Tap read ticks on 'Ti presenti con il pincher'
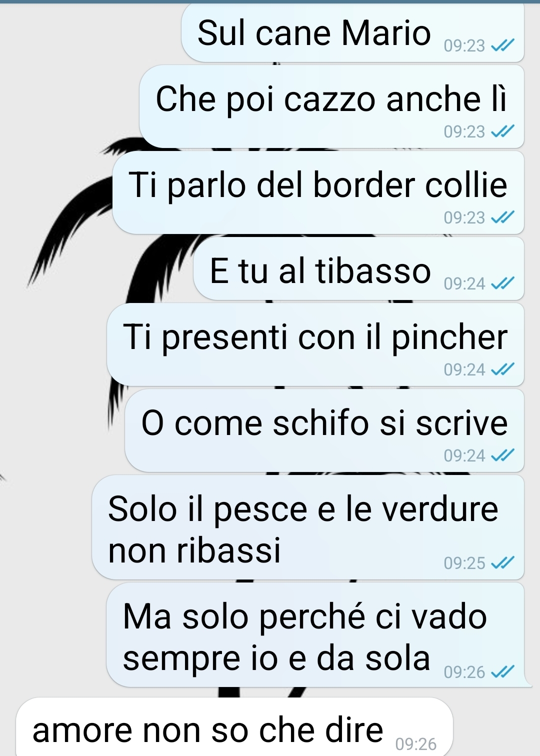540x756 pixels. click(x=502, y=369)
